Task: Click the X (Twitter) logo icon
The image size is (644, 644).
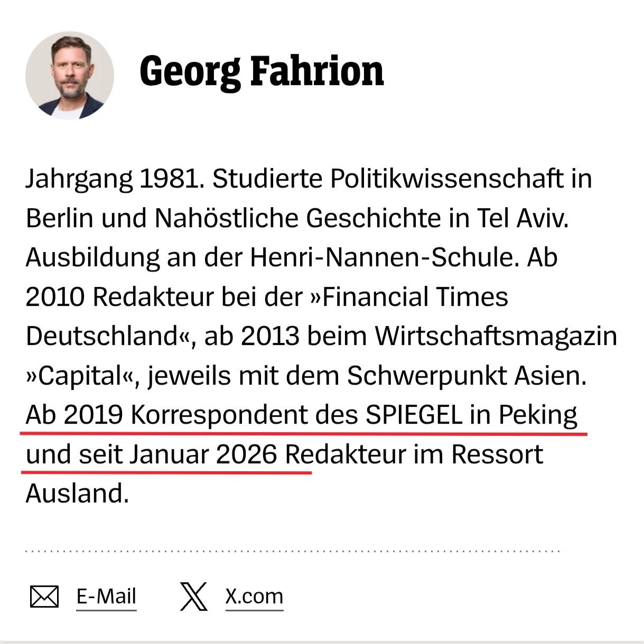Action: pyautogui.click(x=193, y=596)
